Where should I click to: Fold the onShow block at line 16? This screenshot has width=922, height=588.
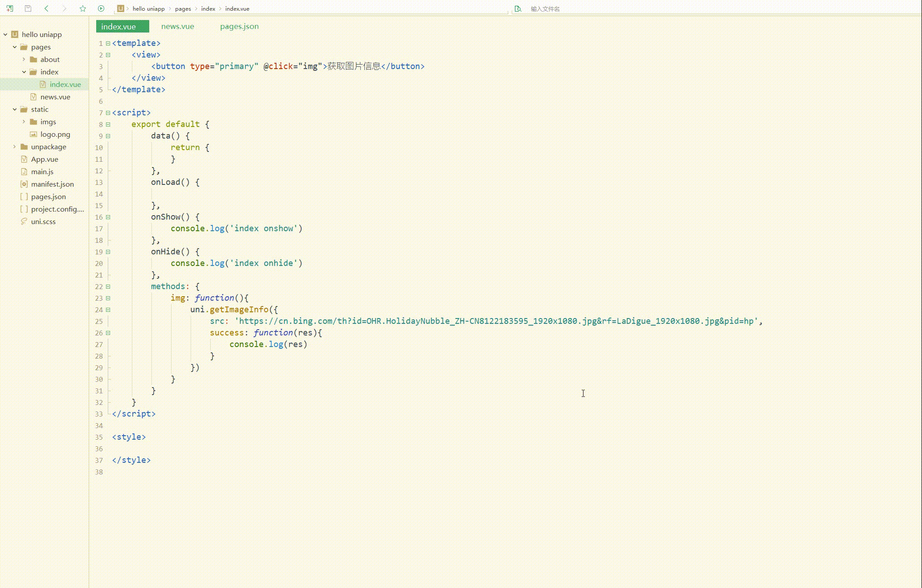tap(108, 217)
